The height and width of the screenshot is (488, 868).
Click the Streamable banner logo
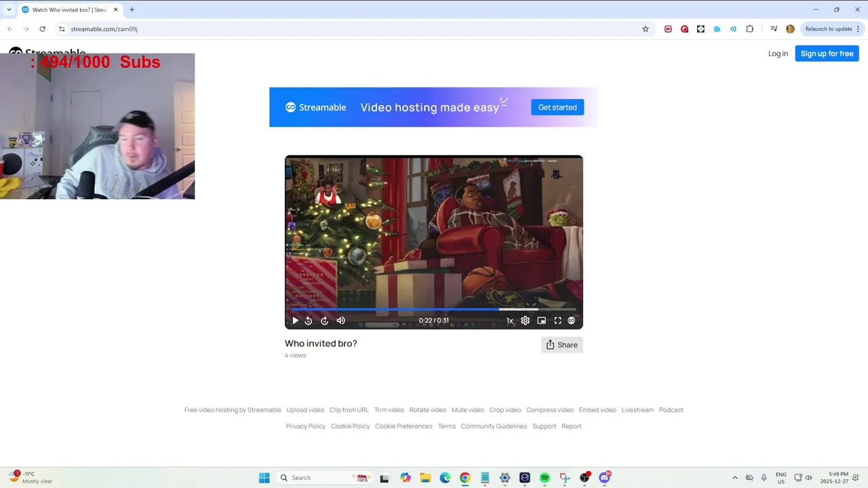coord(316,107)
